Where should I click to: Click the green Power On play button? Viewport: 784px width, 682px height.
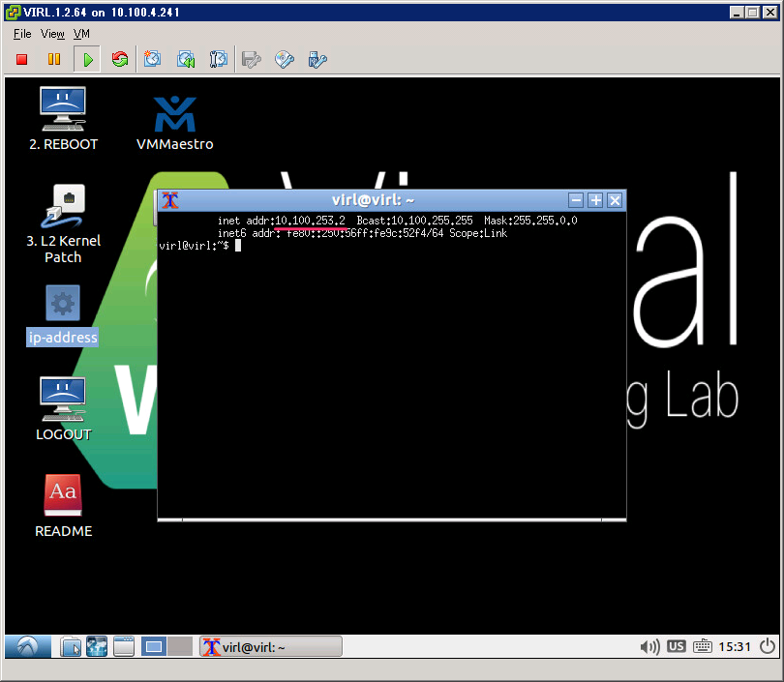pos(87,59)
